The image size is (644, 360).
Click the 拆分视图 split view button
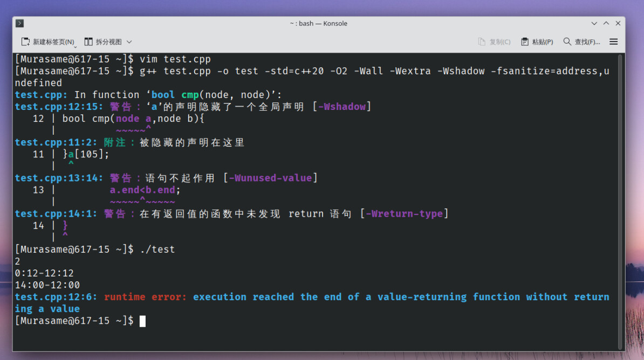pyautogui.click(x=102, y=42)
